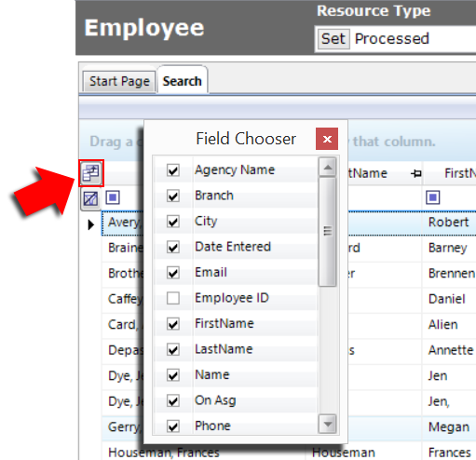Click the scroll up arrow in Field Chooser
Screen dimensions: 476x460
point(328,167)
